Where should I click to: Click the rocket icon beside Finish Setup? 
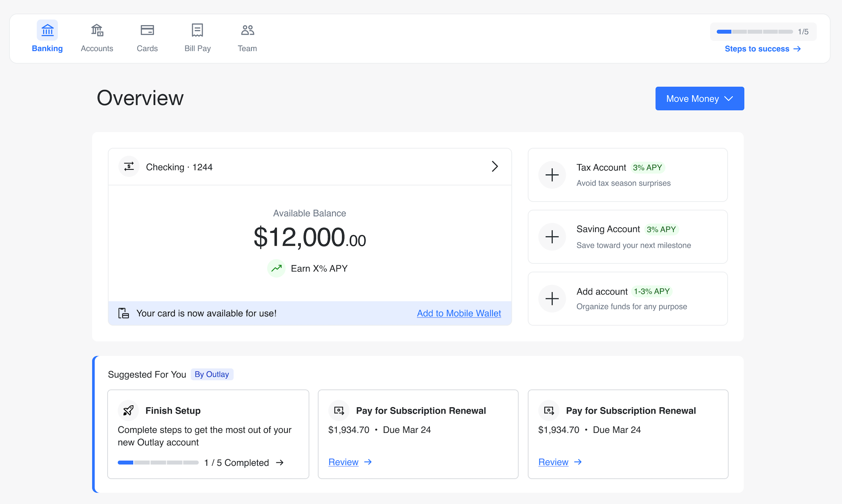[128, 410]
